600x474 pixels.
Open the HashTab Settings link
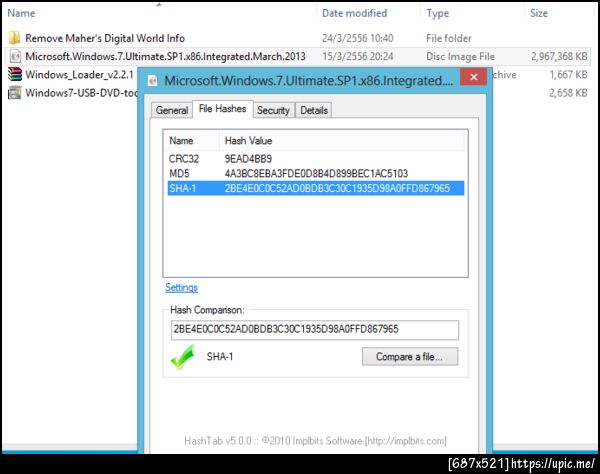181,287
